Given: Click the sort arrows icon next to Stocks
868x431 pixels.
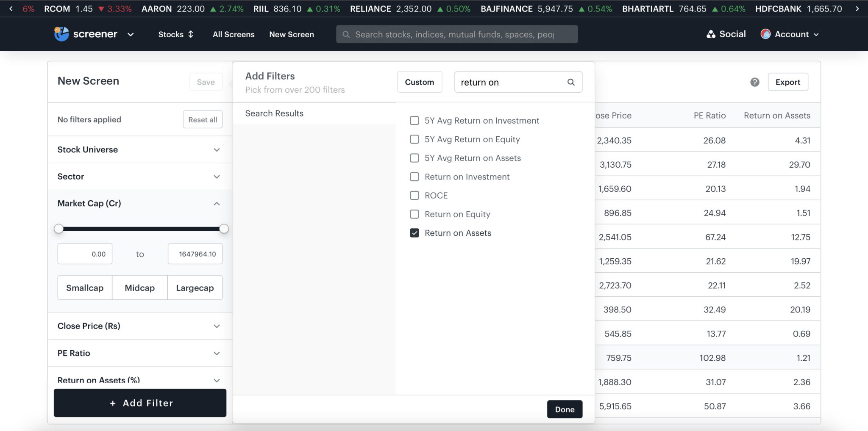Looking at the screenshot, I should click(x=191, y=34).
